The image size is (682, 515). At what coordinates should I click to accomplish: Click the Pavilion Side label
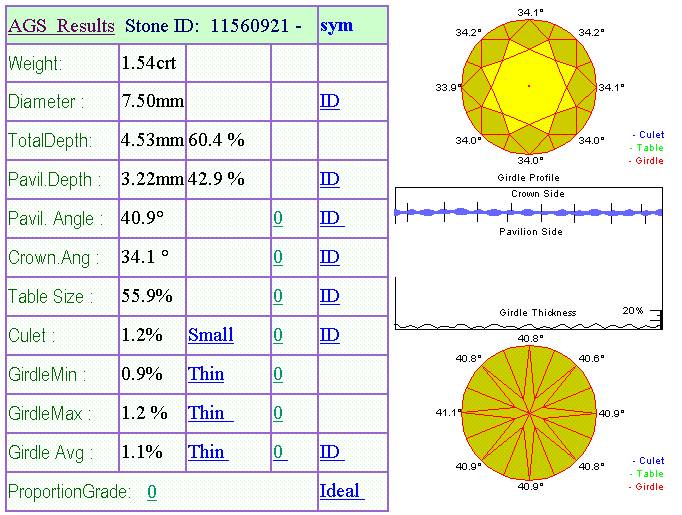coord(531,232)
